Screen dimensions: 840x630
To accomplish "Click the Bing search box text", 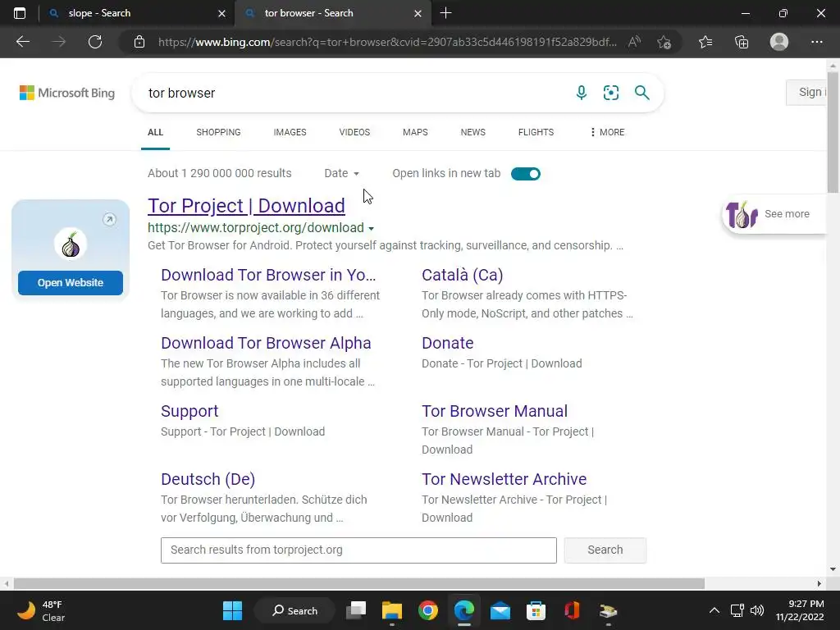I will 181,93.
